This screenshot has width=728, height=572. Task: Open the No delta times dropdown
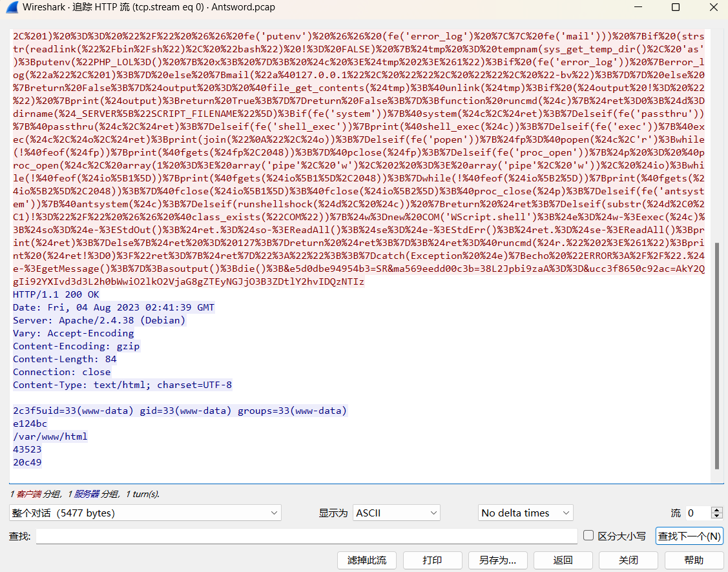(x=526, y=513)
